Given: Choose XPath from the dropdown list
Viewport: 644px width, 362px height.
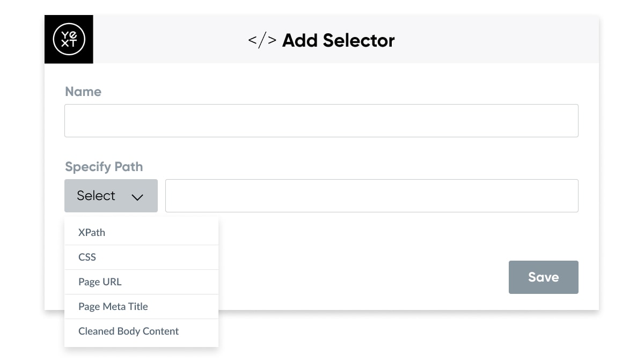Looking at the screenshot, I should coord(142,233).
